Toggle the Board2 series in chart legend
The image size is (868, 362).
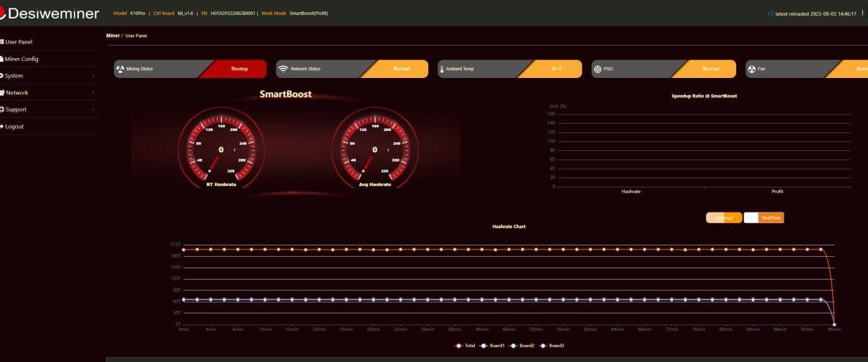click(522, 346)
